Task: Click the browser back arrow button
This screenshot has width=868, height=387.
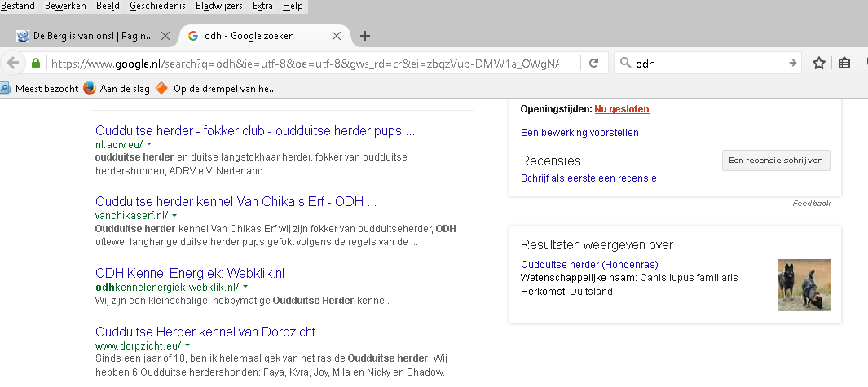Action: [x=13, y=63]
